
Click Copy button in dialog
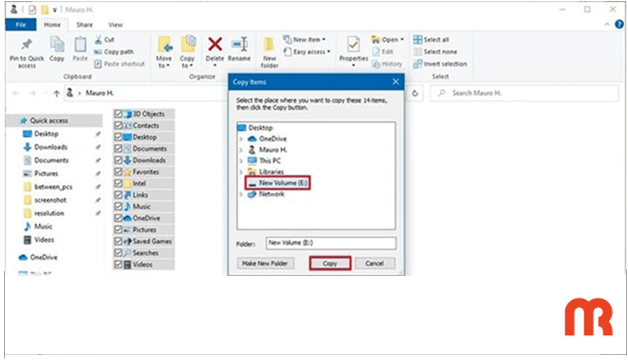[330, 263]
